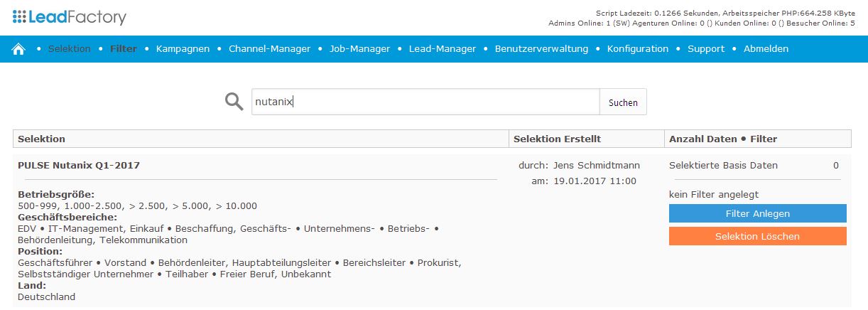Select the PULSE Nutanix Q1-2017 selection title
The height and width of the screenshot is (310, 868).
[x=79, y=165]
